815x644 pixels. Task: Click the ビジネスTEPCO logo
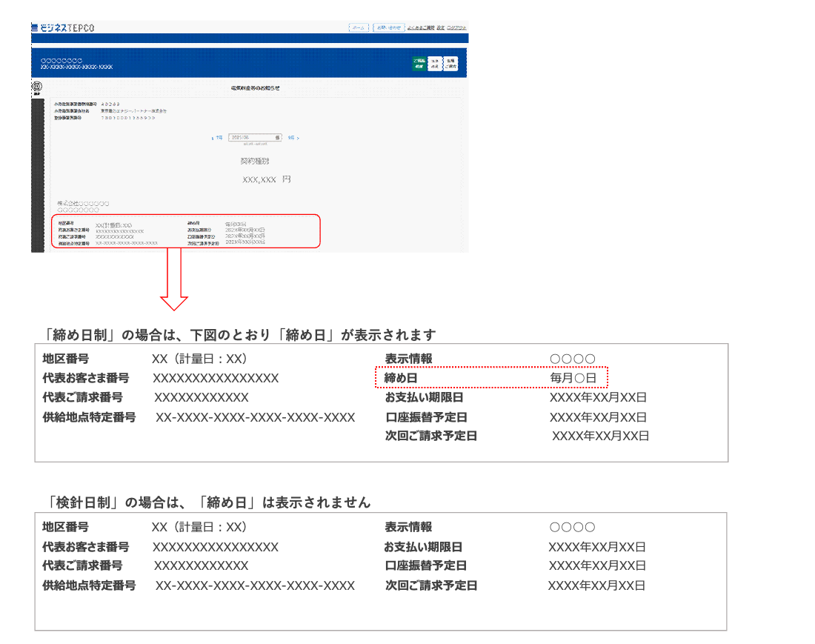click(63, 27)
